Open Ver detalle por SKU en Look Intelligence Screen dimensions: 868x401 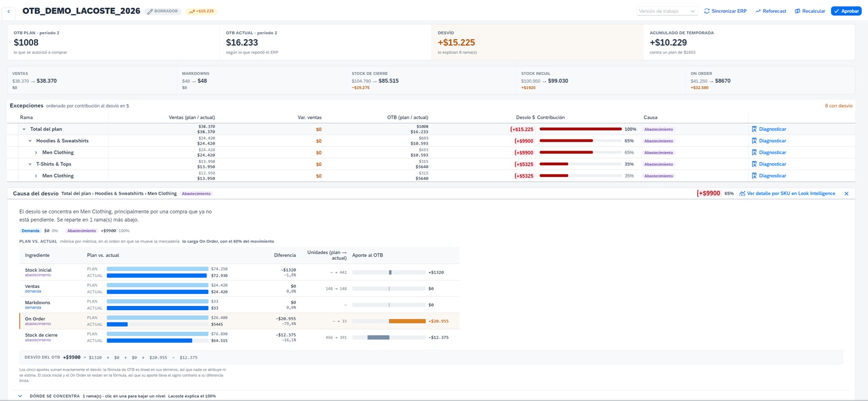click(x=787, y=193)
